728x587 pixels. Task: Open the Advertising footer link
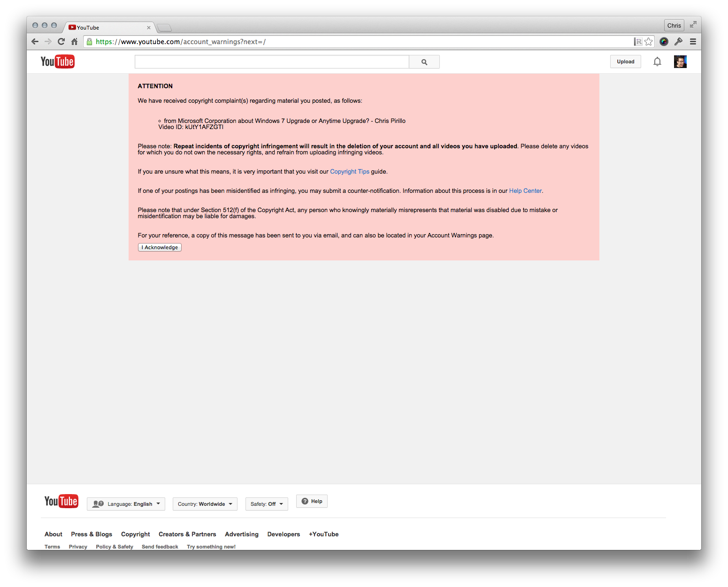pos(242,534)
